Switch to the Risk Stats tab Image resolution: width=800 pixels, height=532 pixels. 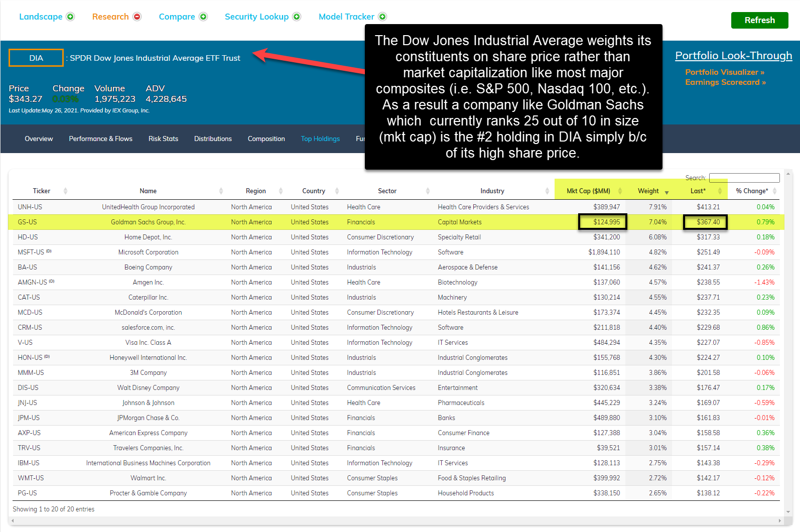pos(163,139)
